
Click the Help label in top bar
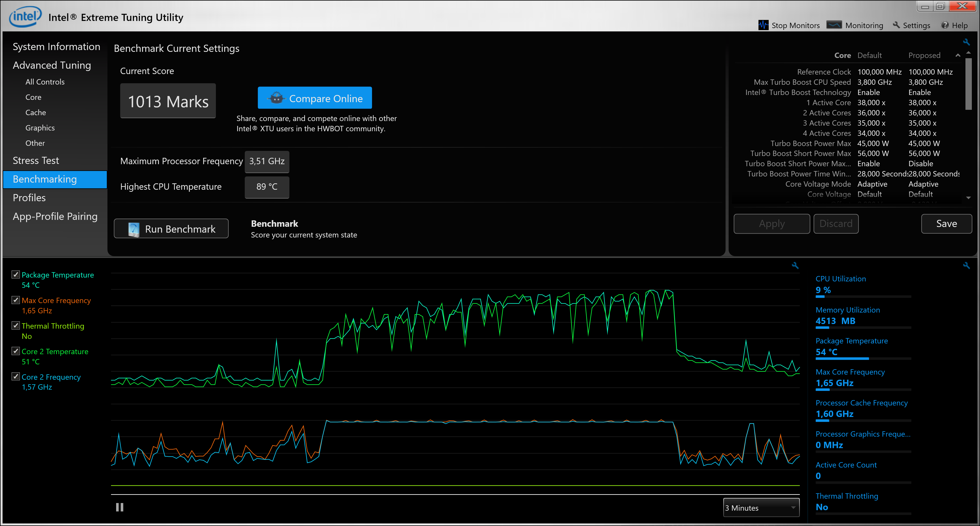tap(960, 26)
